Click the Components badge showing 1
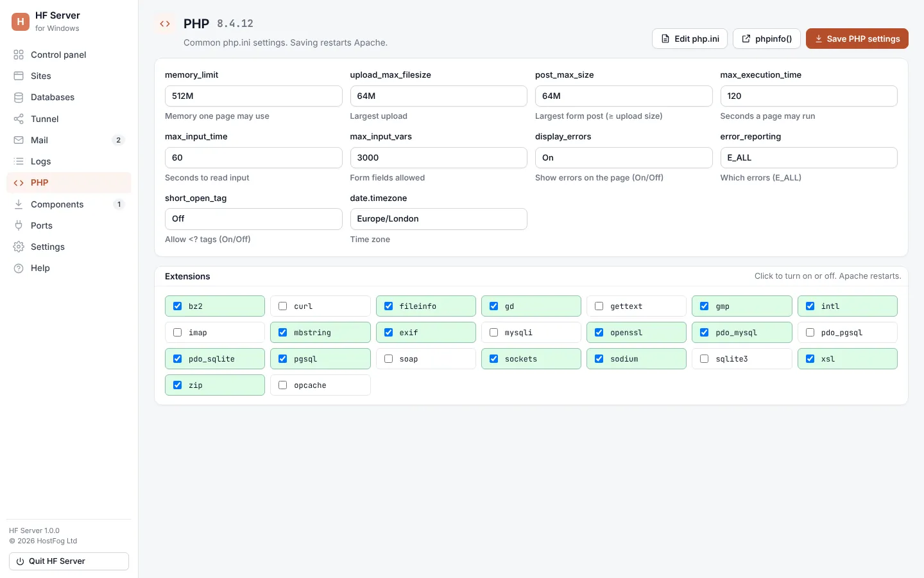The height and width of the screenshot is (578, 924). pos(119,204)
